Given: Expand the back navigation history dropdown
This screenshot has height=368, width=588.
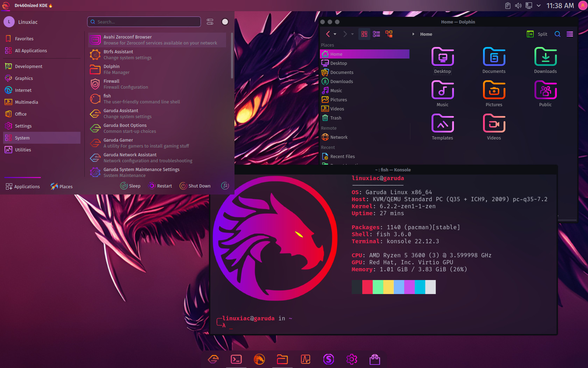Looking at the screenshot, I should [x=335, y=34].
